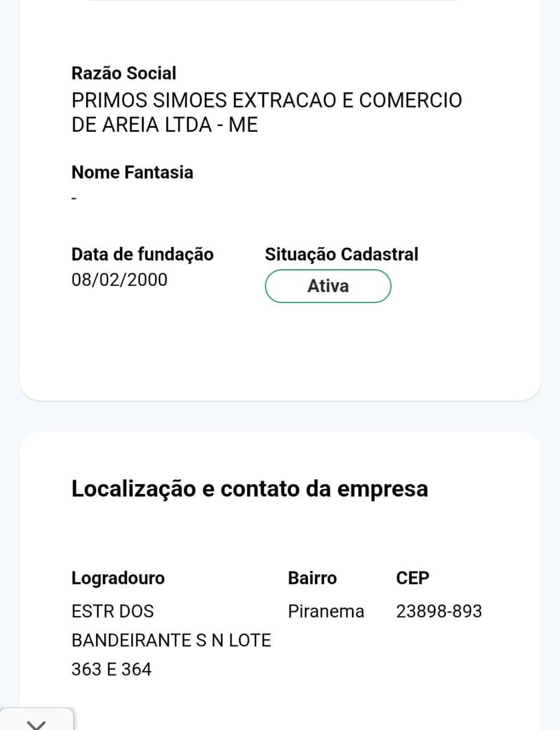The image size is (560, 730).
Task: Select the Razão Social label
Action: [x=124, y=73]
